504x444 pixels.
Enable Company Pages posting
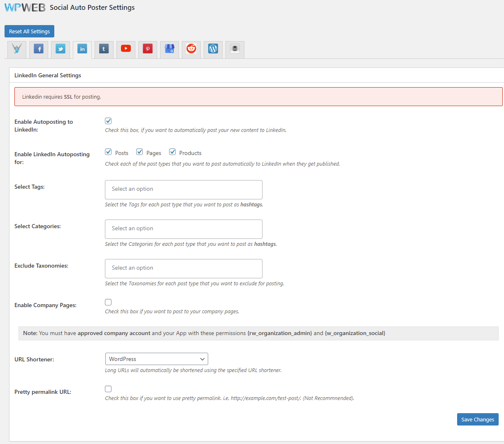coord(108,302)
